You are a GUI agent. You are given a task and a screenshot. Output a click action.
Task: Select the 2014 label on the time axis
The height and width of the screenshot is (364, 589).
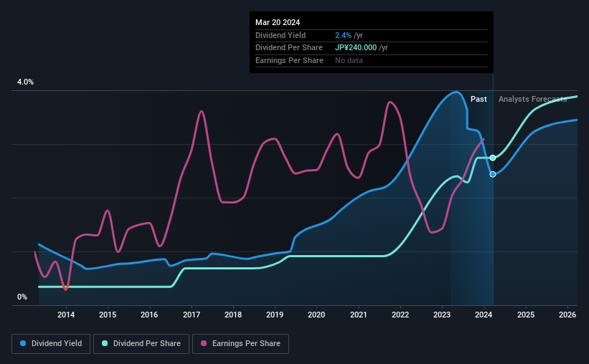(66, 315)
